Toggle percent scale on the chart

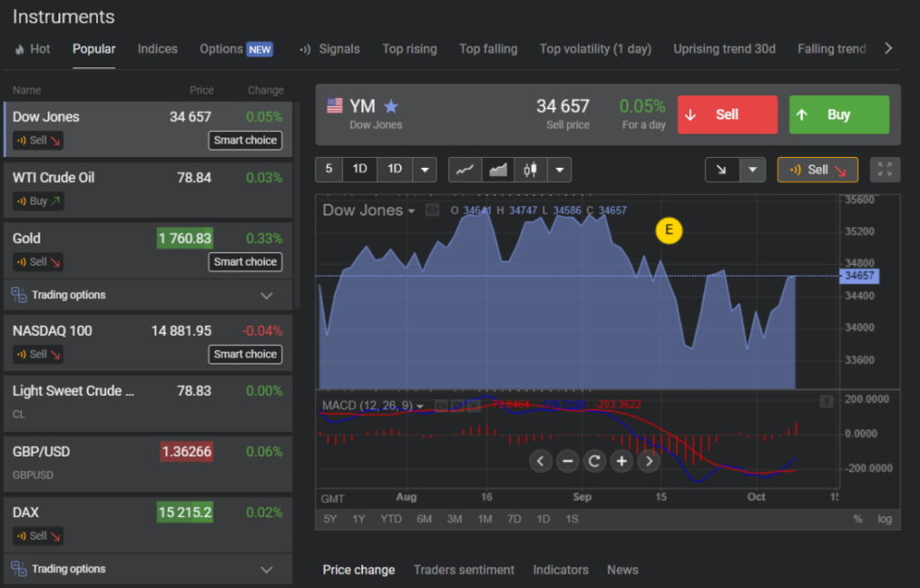(x=857, y=519)
